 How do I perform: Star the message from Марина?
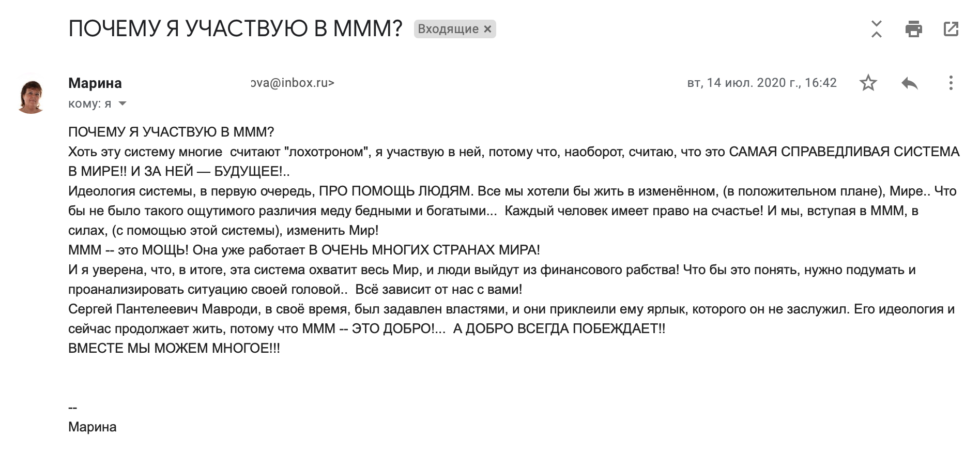868,83
